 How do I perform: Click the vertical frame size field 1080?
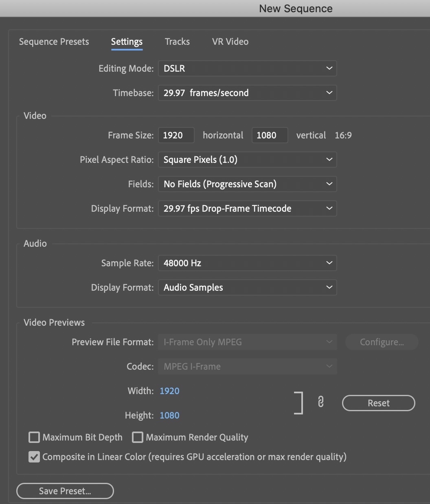[x=270, y=135]
